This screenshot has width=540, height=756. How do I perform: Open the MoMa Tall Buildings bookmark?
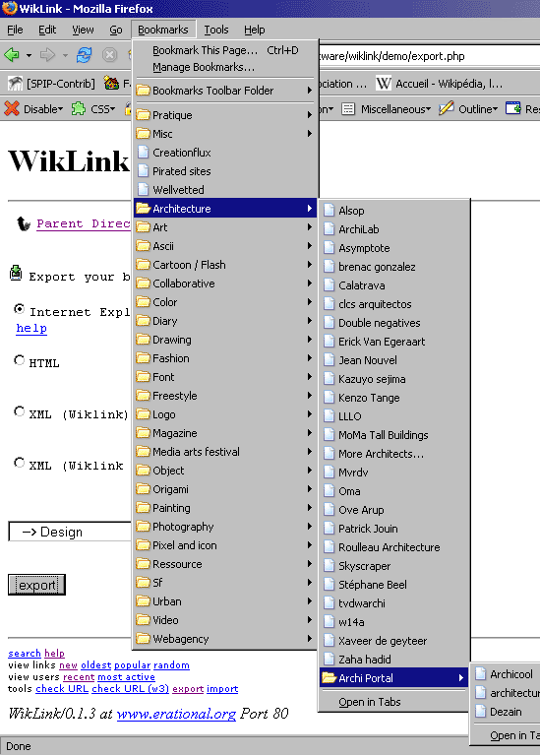[393, 435]
